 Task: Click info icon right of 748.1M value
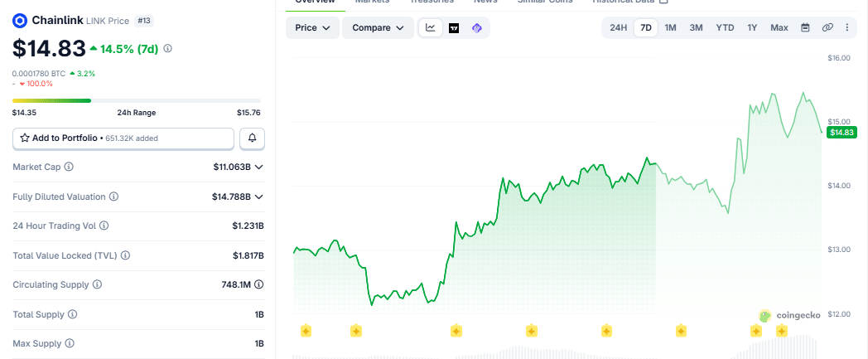(x=258, y=284)
